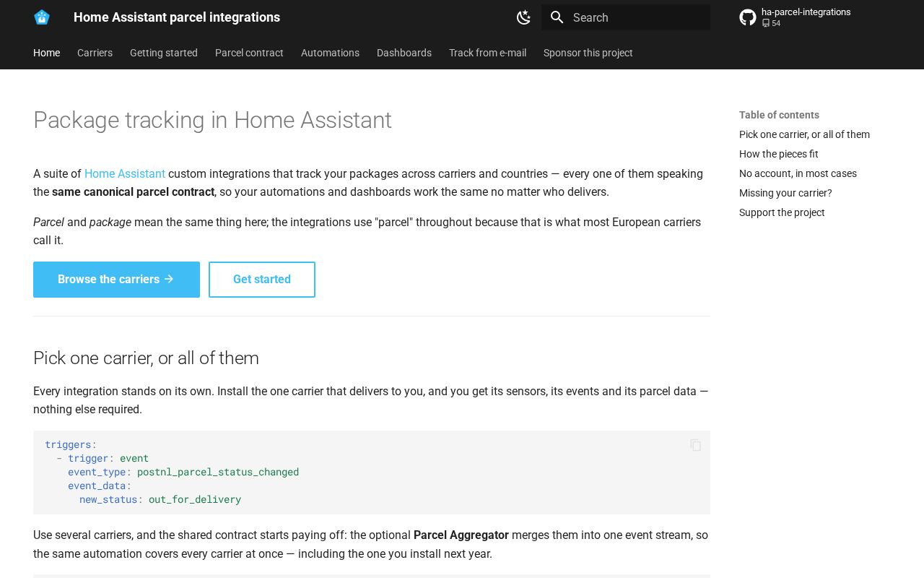
Task: Click the bold 'same canonical parcel contract' text
Action: tap(133, 192)
